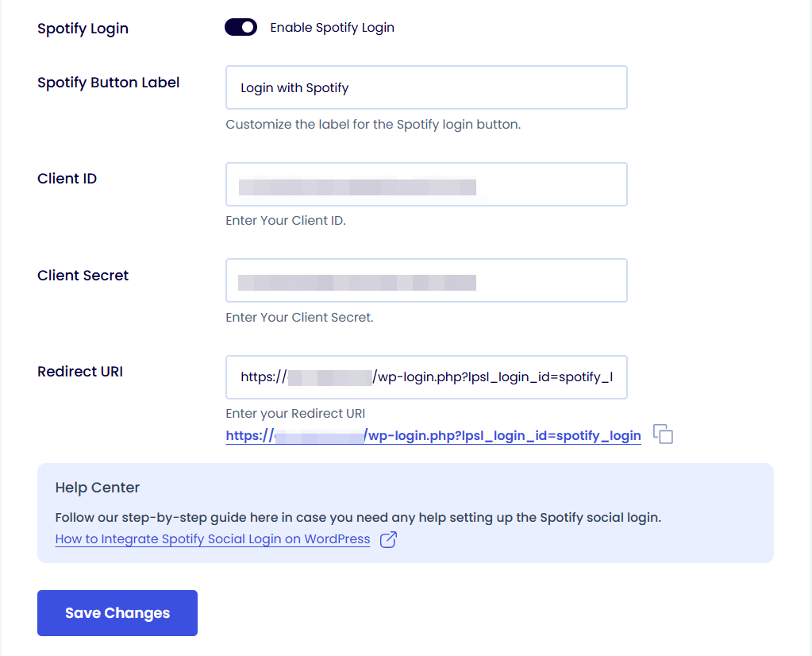This screenshot has height=656, width=812.
Task: Click the external link icon beside the guide
Action: click(388, 540)
